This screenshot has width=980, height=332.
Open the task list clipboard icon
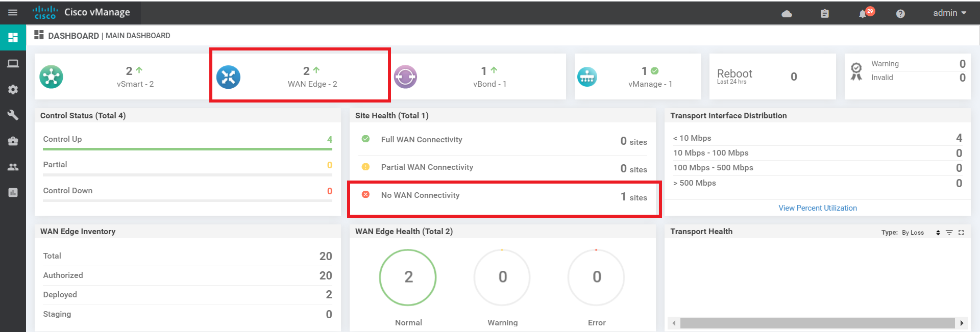click(x=824, y=14)
